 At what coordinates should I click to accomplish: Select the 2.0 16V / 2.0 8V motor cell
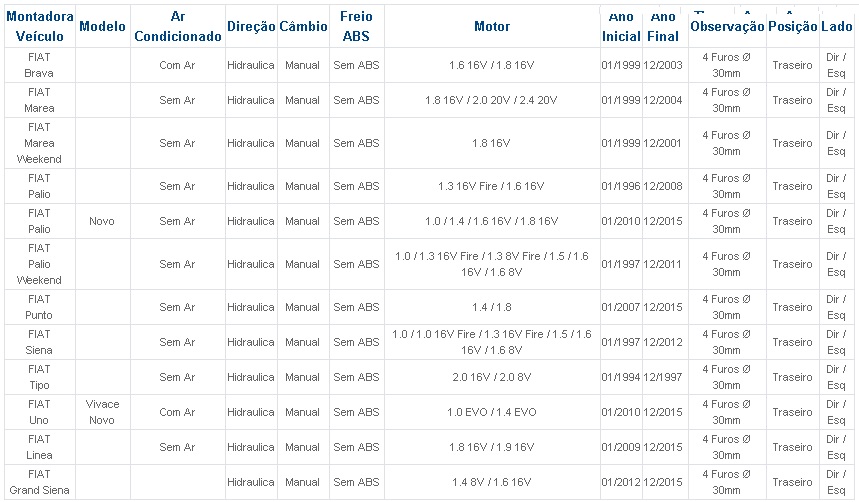tap(492, 377)
